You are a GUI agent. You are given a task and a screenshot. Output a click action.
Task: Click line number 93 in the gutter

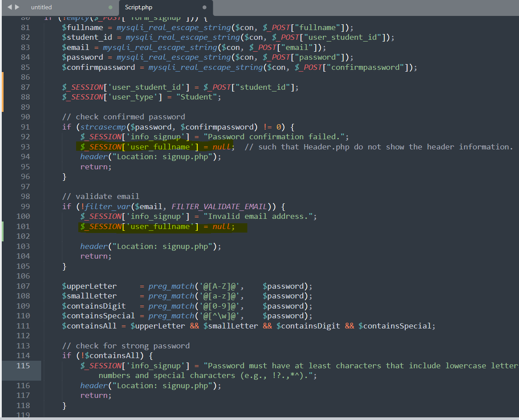coord(25,147)
